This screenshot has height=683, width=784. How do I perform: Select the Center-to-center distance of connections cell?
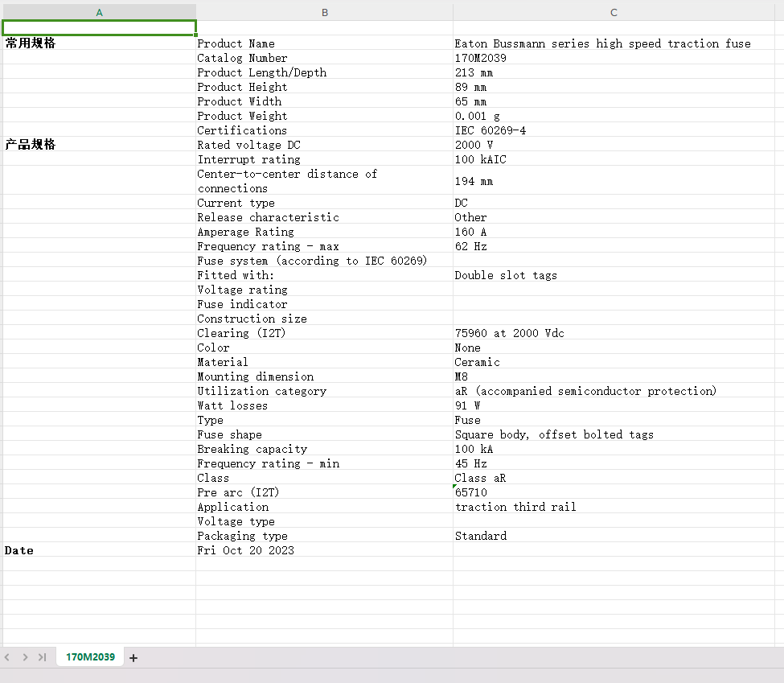325,181
